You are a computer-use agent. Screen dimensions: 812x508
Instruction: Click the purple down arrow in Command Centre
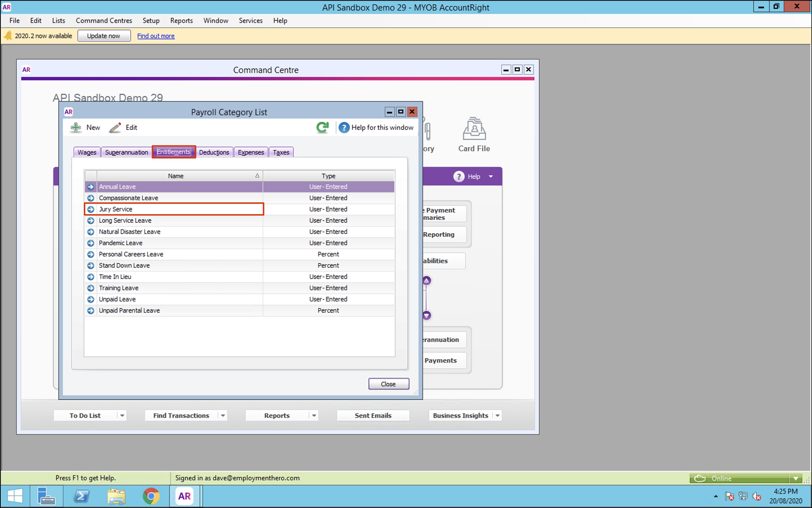pyautogui.click(x=427, y=315)
